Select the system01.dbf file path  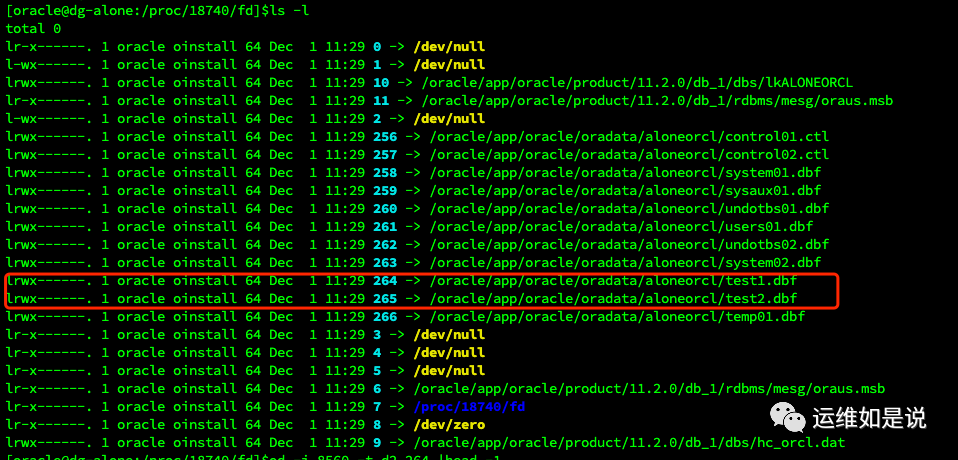coord(625,173)
